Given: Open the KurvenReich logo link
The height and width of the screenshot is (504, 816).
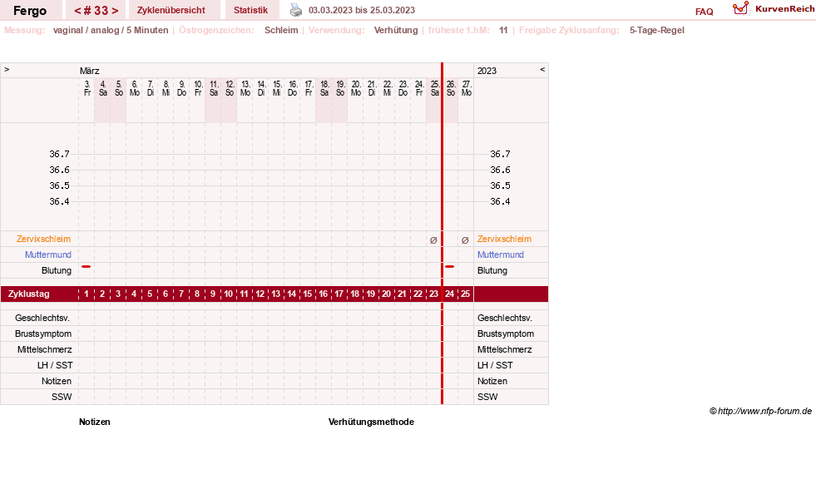Looking at the screenshot, I should tap(774, 9).
